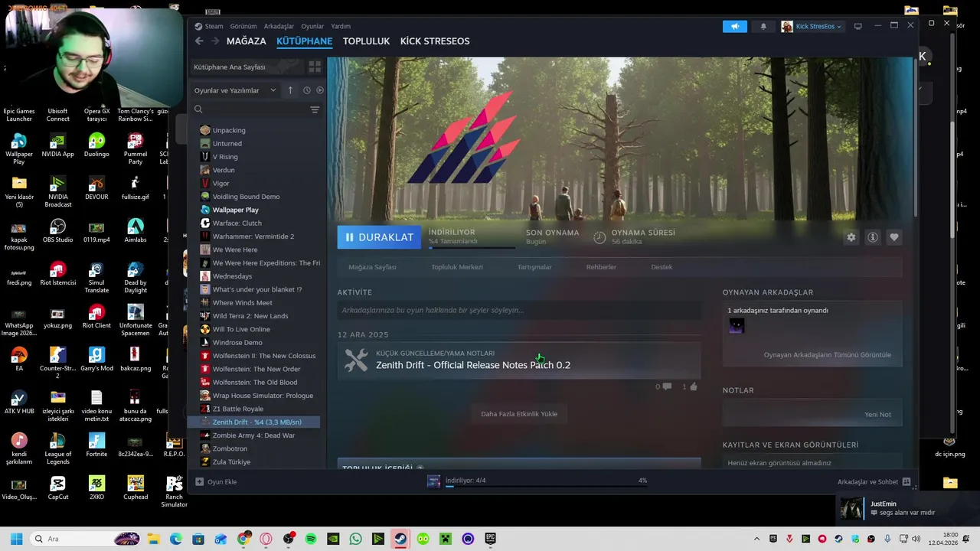Click Daha Fazla Etkinlik Yükle button
This screenshot has height=551, width=980.
[x=519, y=414]
